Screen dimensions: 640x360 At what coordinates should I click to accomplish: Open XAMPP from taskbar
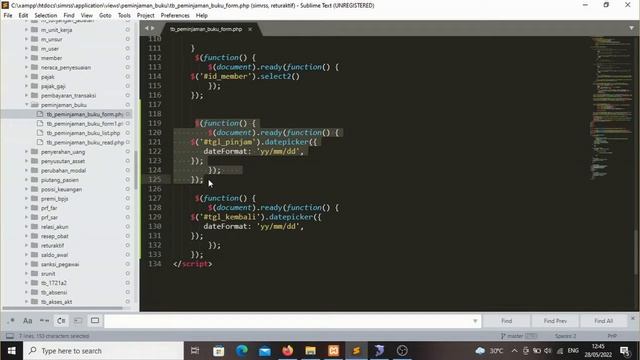coord(333,351)
